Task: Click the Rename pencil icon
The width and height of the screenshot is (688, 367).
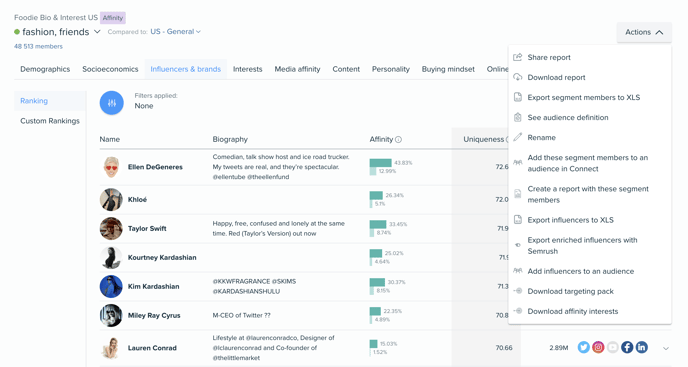Action: [518, 137]
